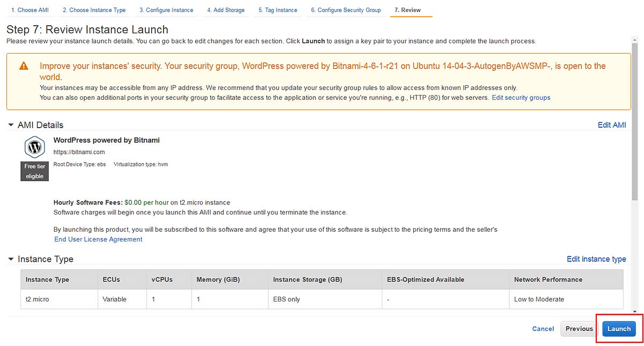Cancel the instance launch

(543, 329)
